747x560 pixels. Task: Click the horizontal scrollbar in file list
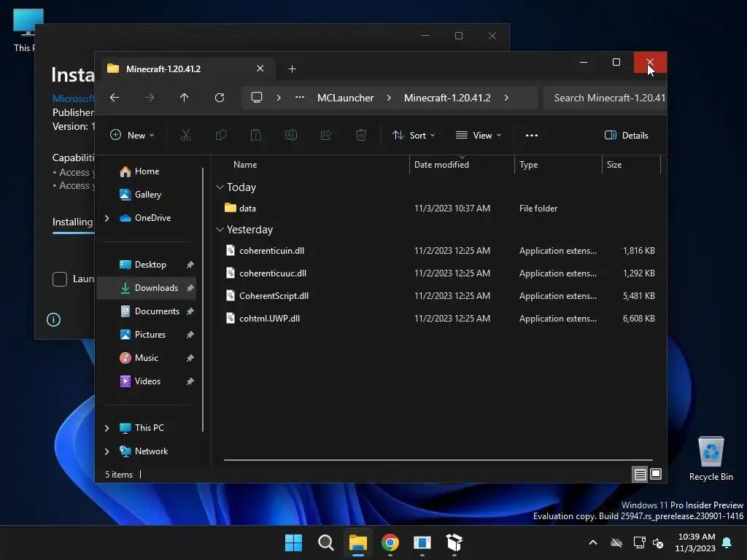click(x=438, y=460)
